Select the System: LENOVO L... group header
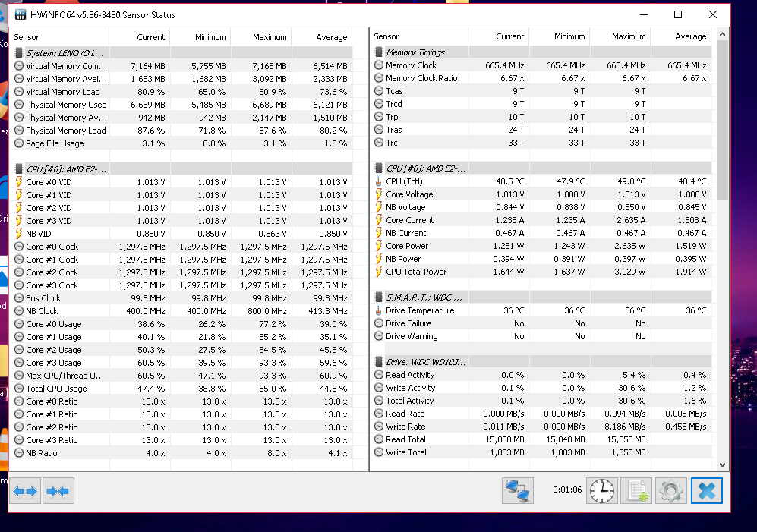 (181, 52)
